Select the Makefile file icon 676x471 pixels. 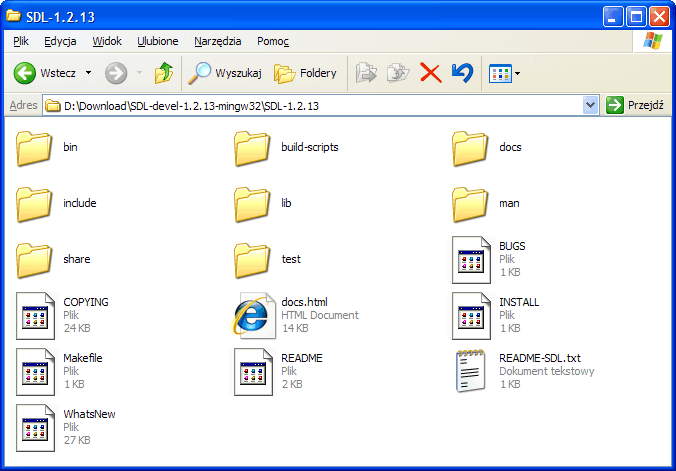34,370
